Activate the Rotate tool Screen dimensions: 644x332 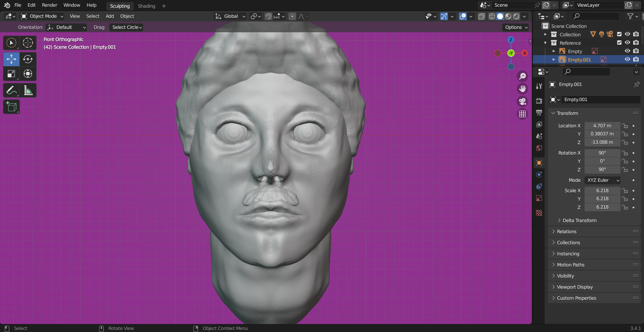(28, 59)
